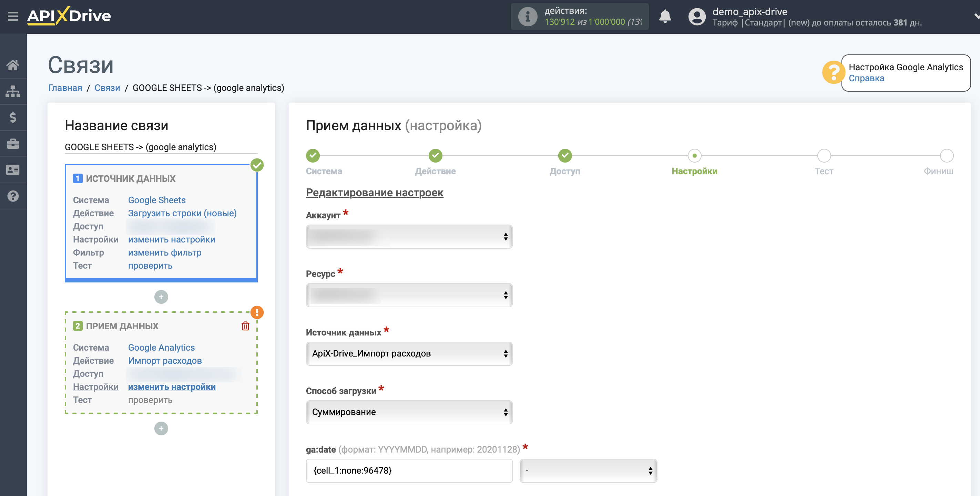The image size is (980, 496).
Task: Delete the data receiver block with trash icon
Action: (x=245, y=326)
